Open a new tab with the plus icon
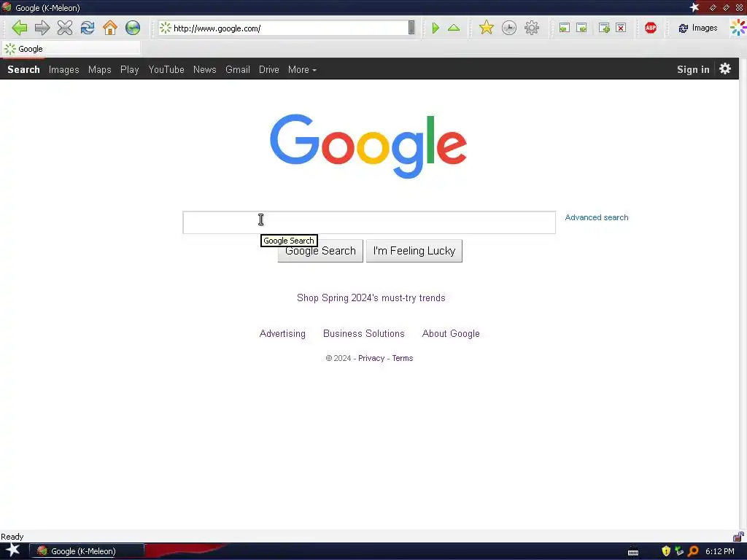This screenshot has width=747, height=560. [604, 28]
